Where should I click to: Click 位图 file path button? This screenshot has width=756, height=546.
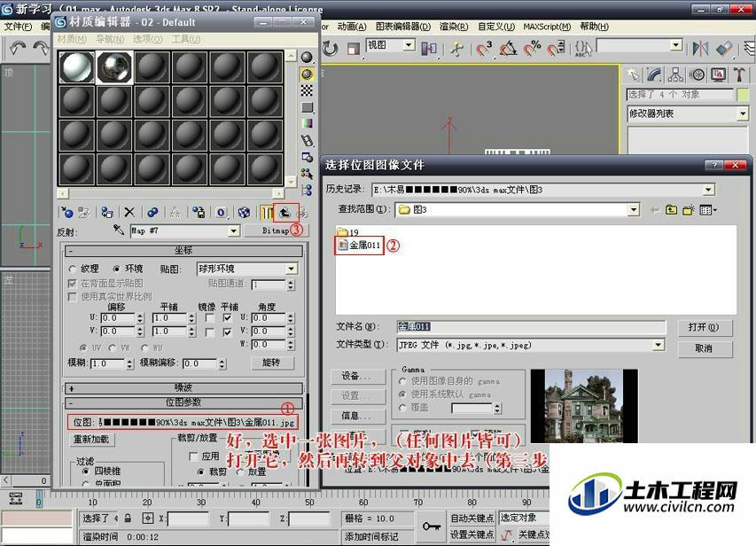pyautogui.click(x=199, y=423)
